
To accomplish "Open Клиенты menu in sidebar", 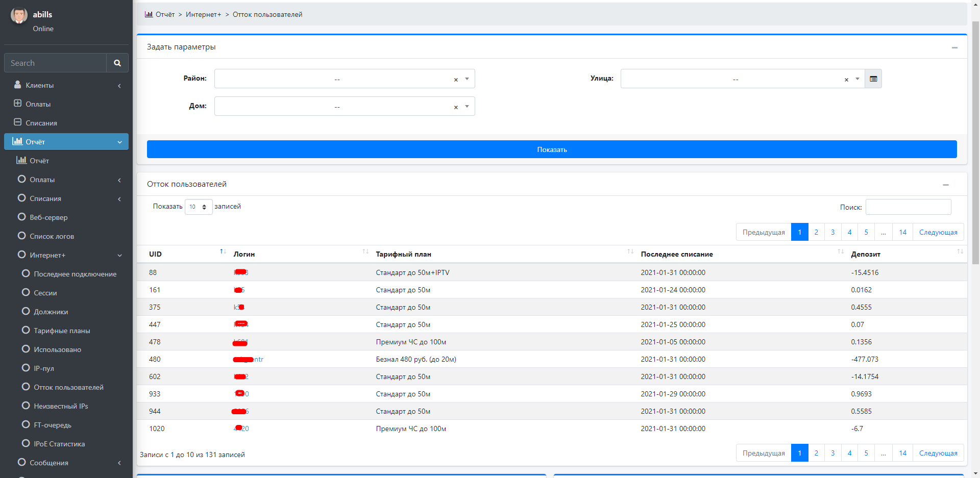I will pyautogui.click(x=66, y=85).
